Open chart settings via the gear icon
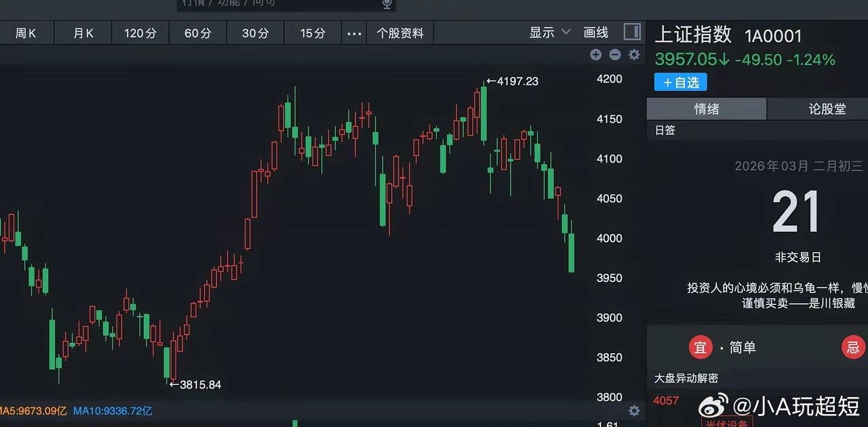 pos(634,55)
